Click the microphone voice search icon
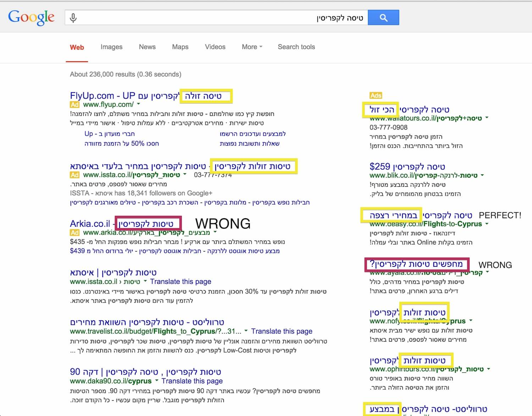 (73, 18)
